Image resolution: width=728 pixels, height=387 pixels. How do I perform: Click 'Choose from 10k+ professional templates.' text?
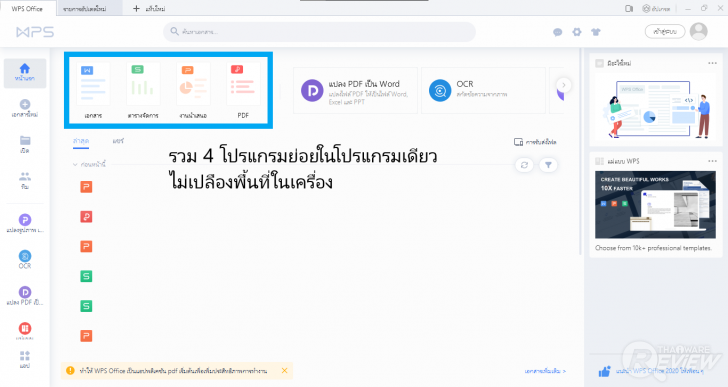(x=653, y=248)
